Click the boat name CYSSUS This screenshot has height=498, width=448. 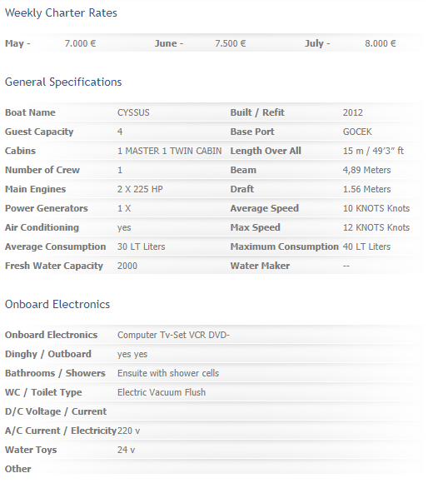133,112
